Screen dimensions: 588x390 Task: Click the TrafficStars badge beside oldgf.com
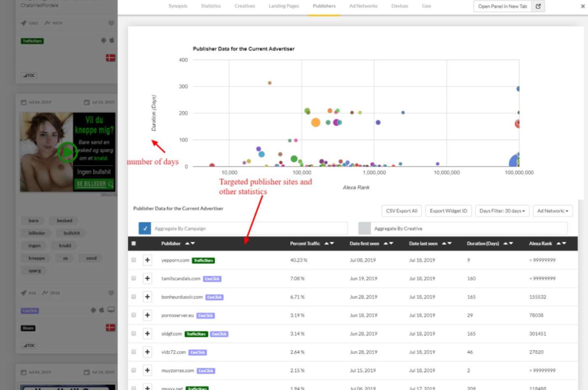[196, 334]
